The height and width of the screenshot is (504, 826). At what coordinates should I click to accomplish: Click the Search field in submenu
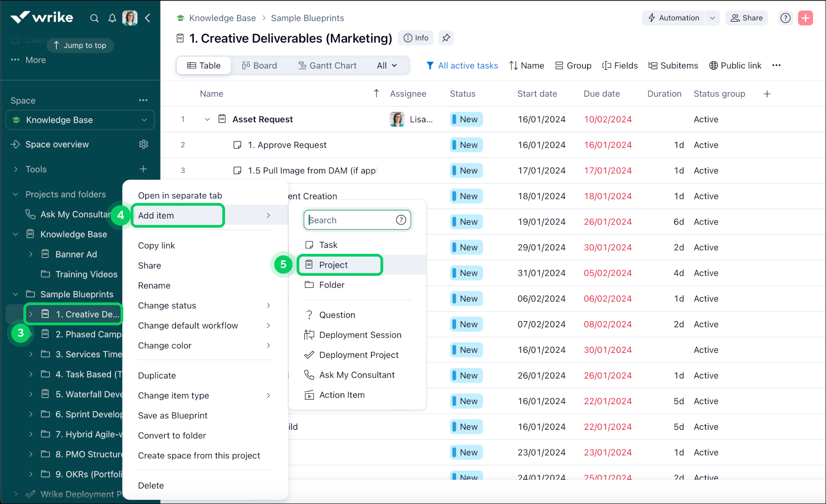point(351,220)
